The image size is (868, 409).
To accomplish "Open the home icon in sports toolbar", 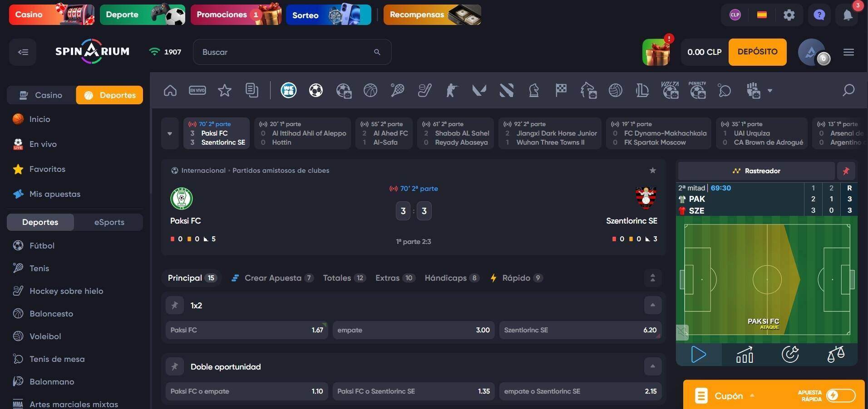I will [170, 91].
